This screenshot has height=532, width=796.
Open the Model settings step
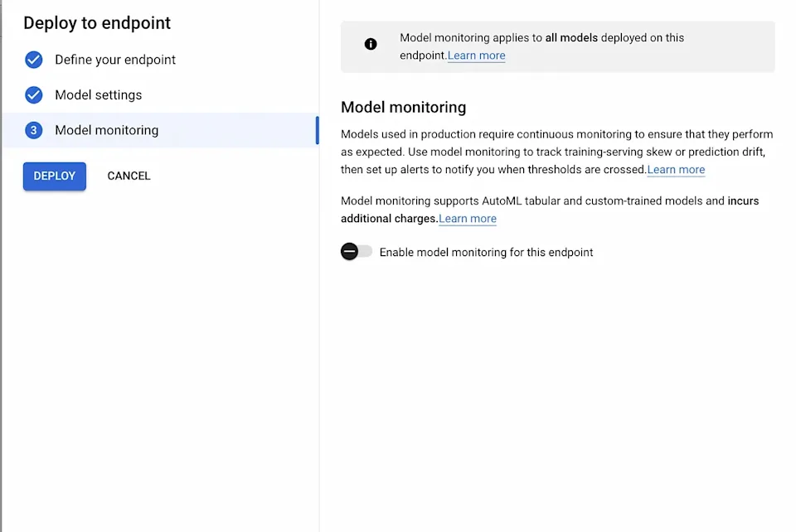[99, 94]
